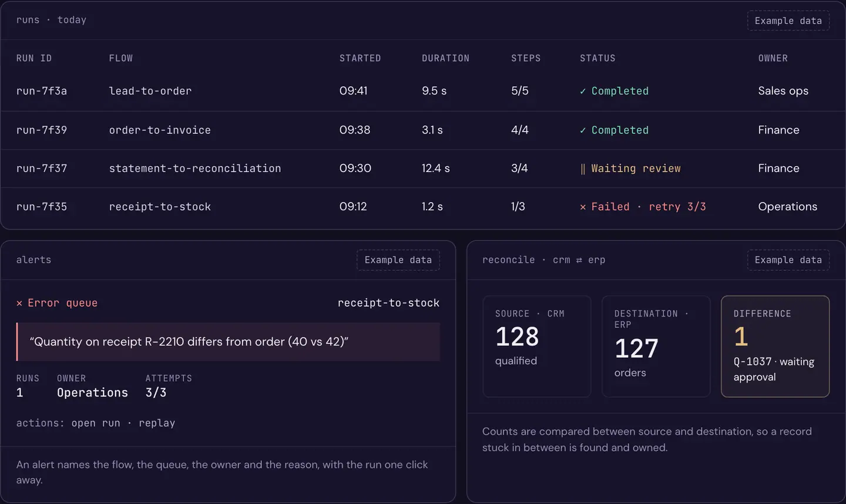Screen dimensions: 846x504
Task: Click the × icon beside Failed status
Action: (x=583, y=207)
